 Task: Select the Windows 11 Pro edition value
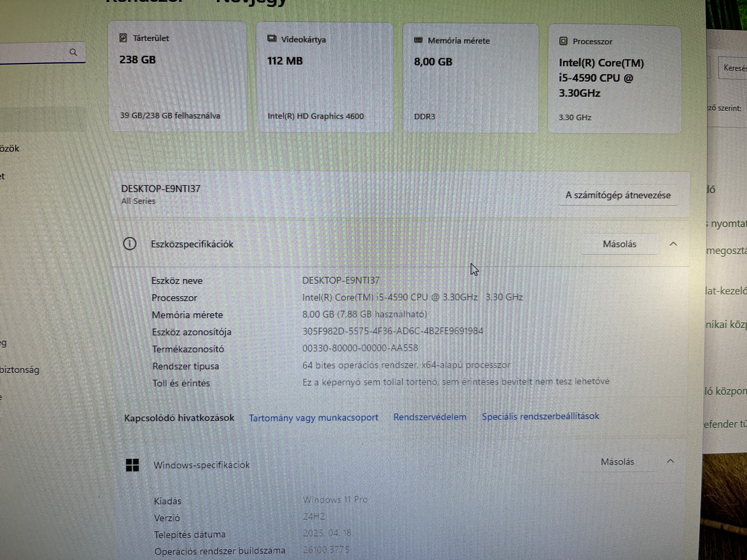pyautogui.click(x=335, y=500)
